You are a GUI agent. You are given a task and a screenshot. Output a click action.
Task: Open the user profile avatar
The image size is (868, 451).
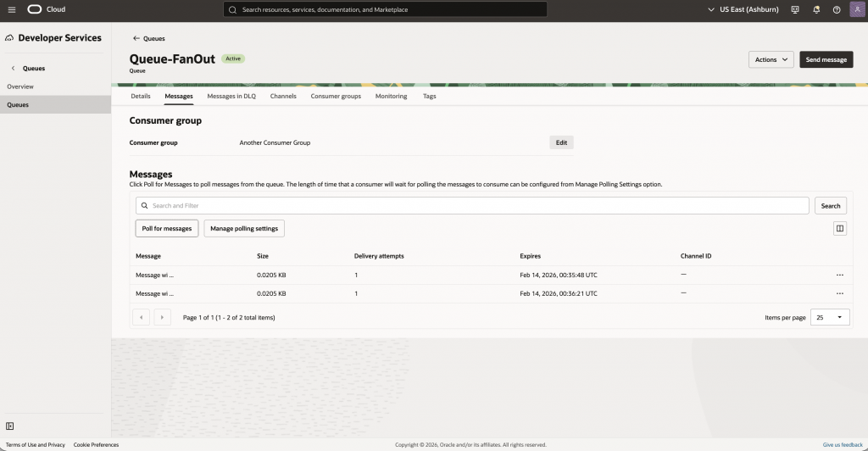pyautogui.click(x=857, y=9)
